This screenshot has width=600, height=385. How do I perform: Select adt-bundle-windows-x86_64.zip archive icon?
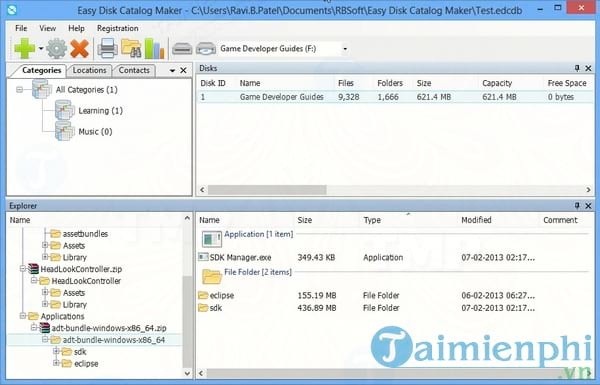[45, 328]
